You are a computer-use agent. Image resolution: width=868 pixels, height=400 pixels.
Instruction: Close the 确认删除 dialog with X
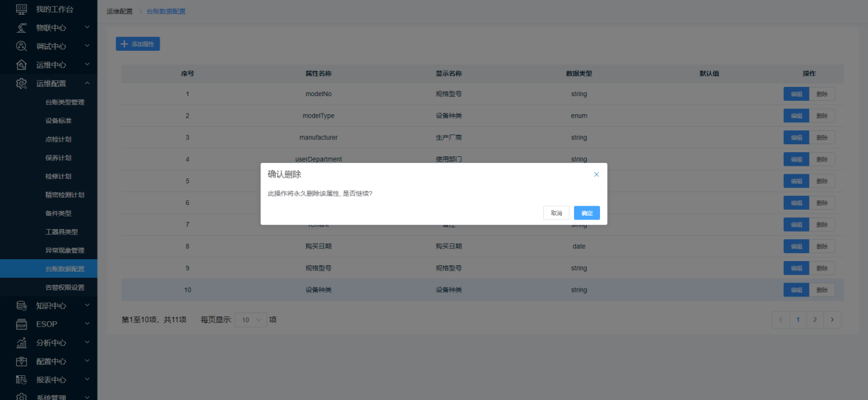point(596,174)
